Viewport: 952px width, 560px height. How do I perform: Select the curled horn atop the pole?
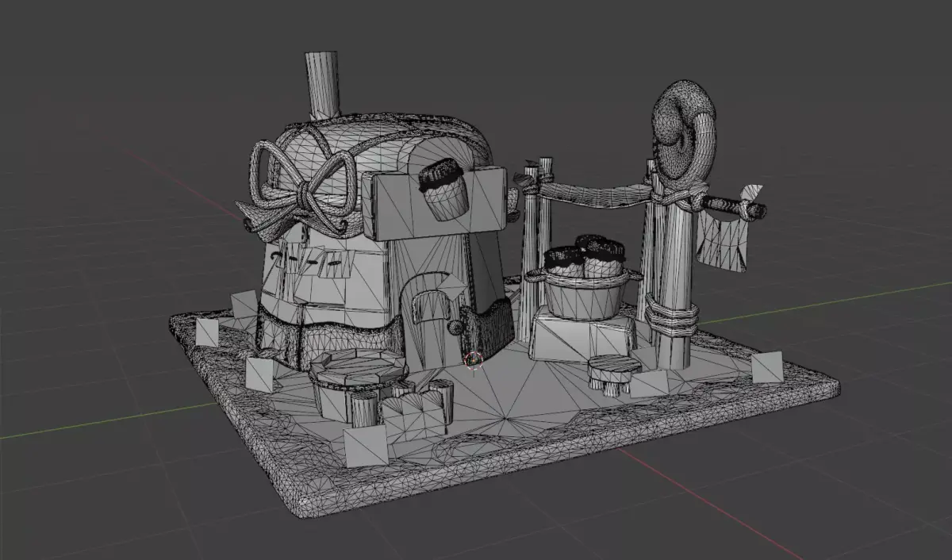coord(685,132)
